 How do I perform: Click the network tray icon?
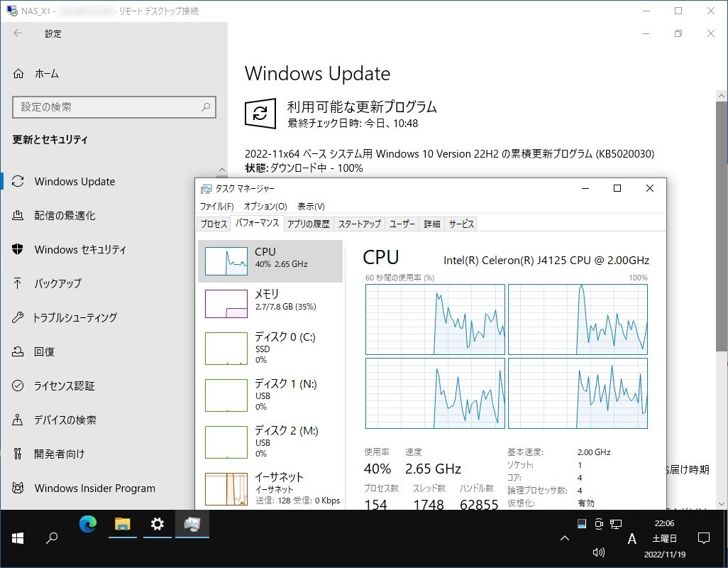(x=616, y=525)
